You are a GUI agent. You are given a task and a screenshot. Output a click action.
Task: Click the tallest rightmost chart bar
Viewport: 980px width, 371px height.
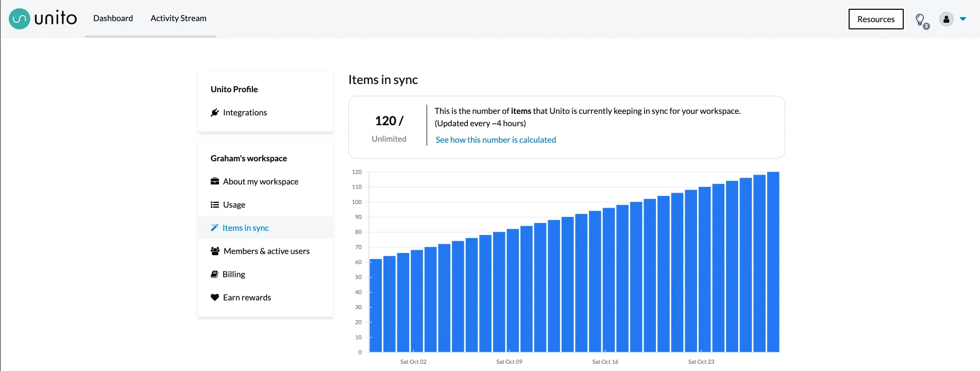(x=773, y=263)
